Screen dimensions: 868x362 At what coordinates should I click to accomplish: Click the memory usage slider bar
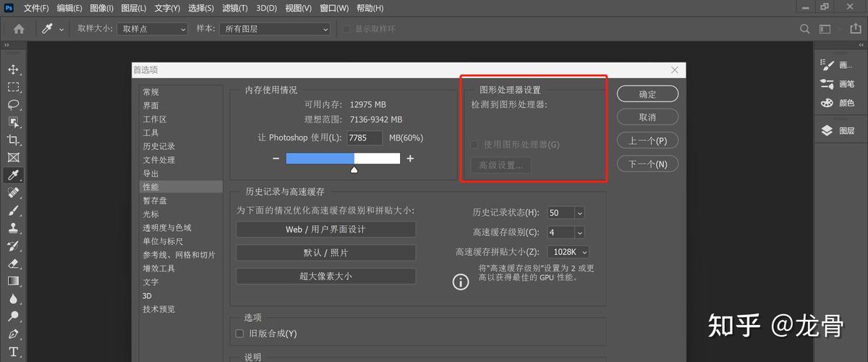343,159
